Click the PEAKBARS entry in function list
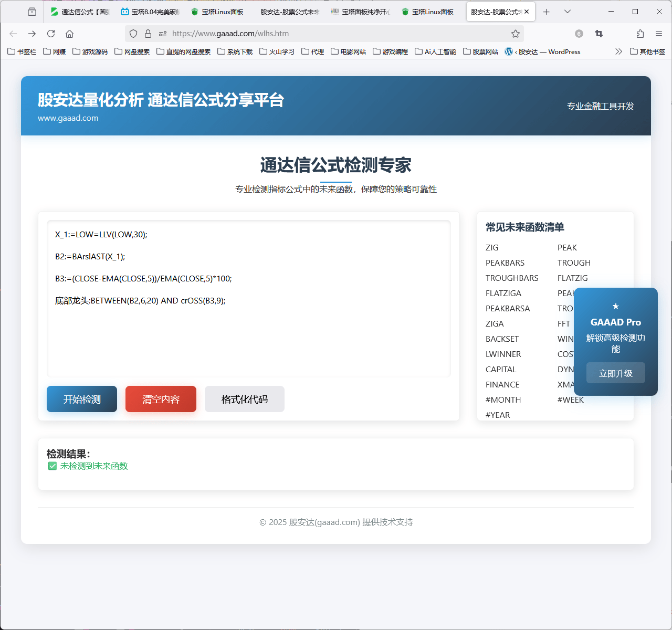Screen dimensions: 672x630 click(x=505, y=262)
